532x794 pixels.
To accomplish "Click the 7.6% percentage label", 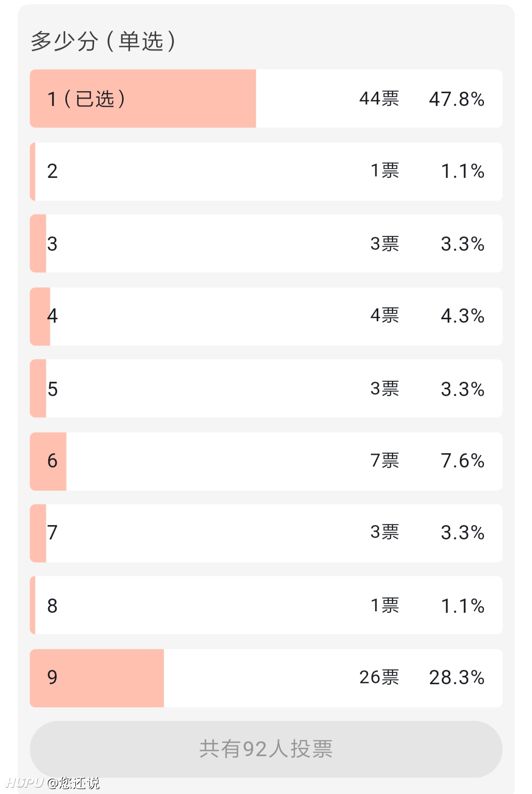I will [x=463, y=461].
